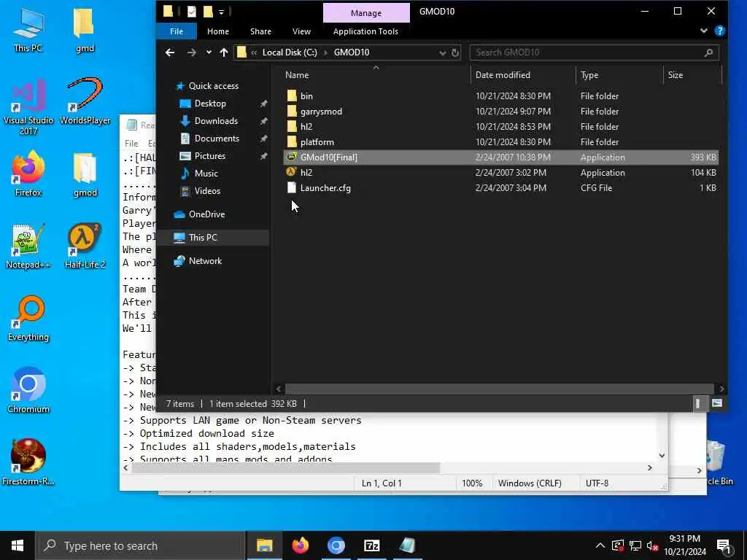Select the bin folder
Image resolution: width=747 pixels, height=560 pixels.
click(500, 96)
